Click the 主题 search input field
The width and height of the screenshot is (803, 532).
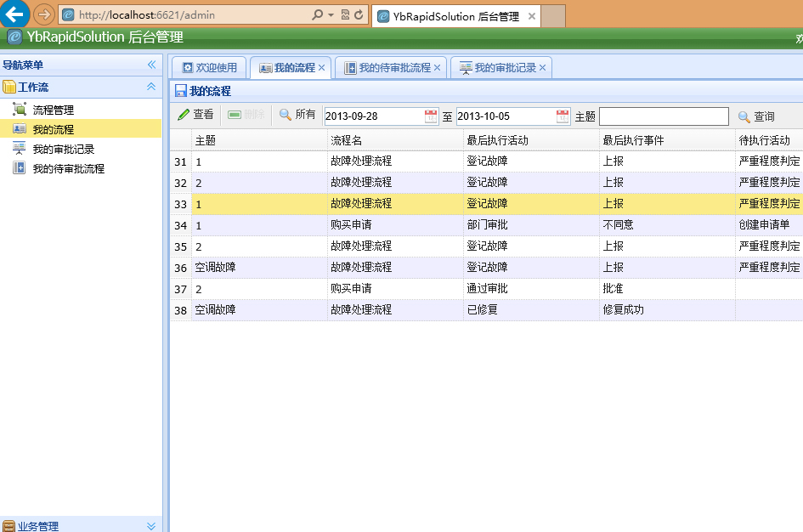(663, 116)
